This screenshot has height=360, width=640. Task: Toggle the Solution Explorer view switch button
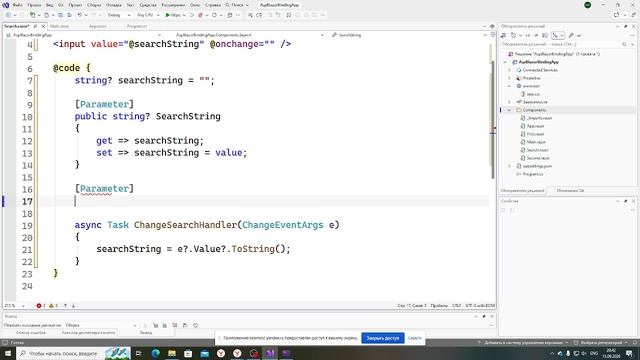tap(558, 36)
